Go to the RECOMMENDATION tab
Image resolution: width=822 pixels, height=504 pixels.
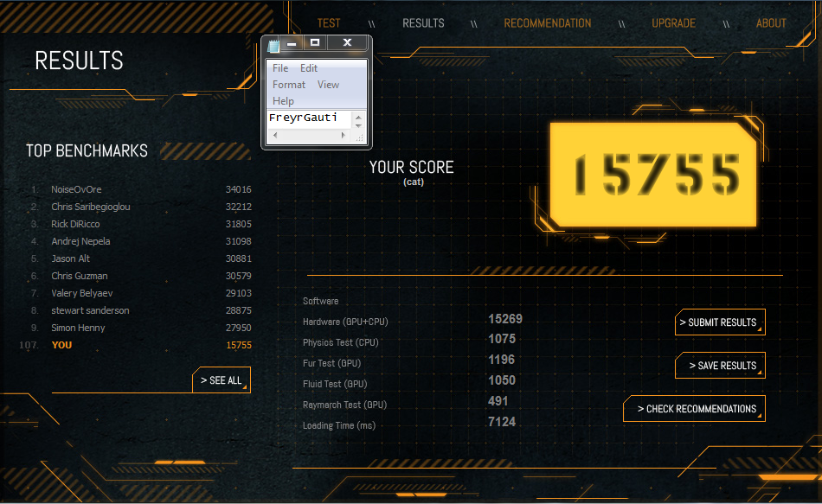548,23
